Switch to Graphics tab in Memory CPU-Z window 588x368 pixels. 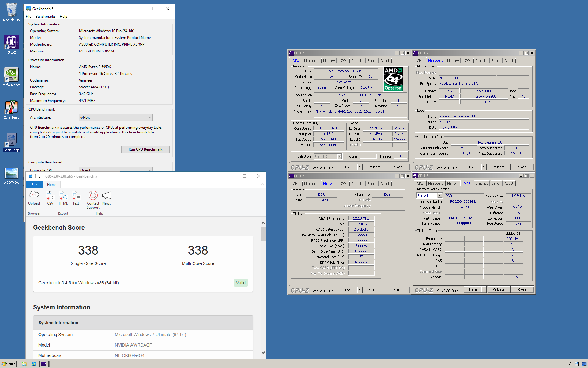tap(357, 184)
